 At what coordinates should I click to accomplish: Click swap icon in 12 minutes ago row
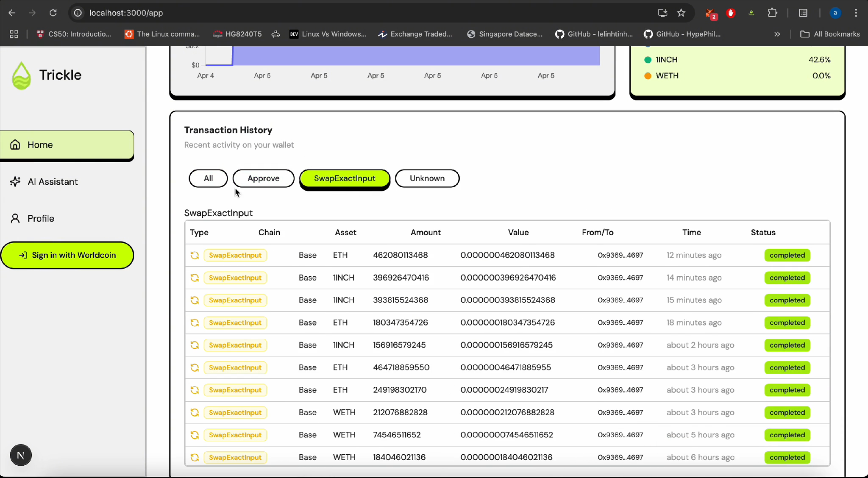click(195, 255)
